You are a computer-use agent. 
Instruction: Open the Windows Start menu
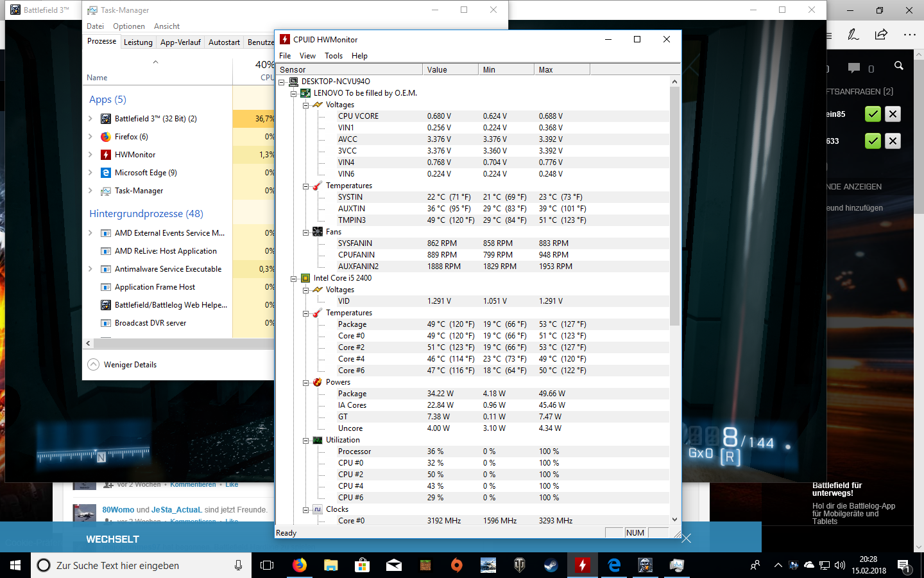click(x=15, y=565)
